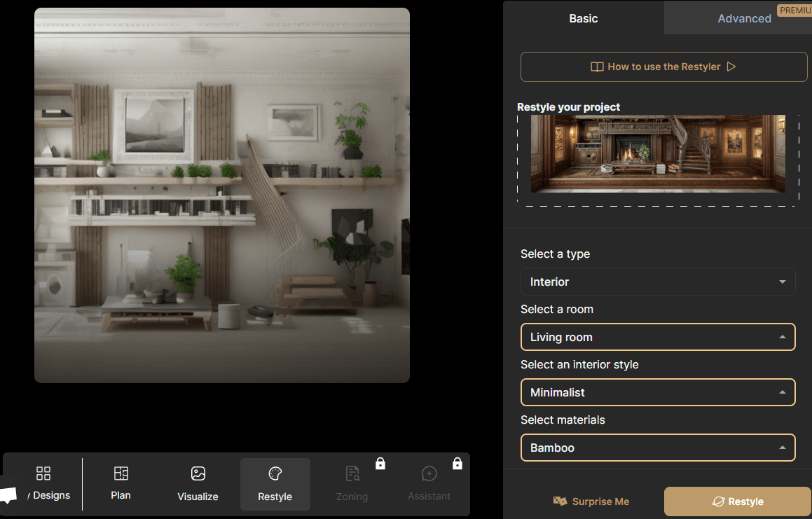This screenshot has width=812, height=519.
Task: Open the Bamboo materials dropdown
Action: coord(657,448)
